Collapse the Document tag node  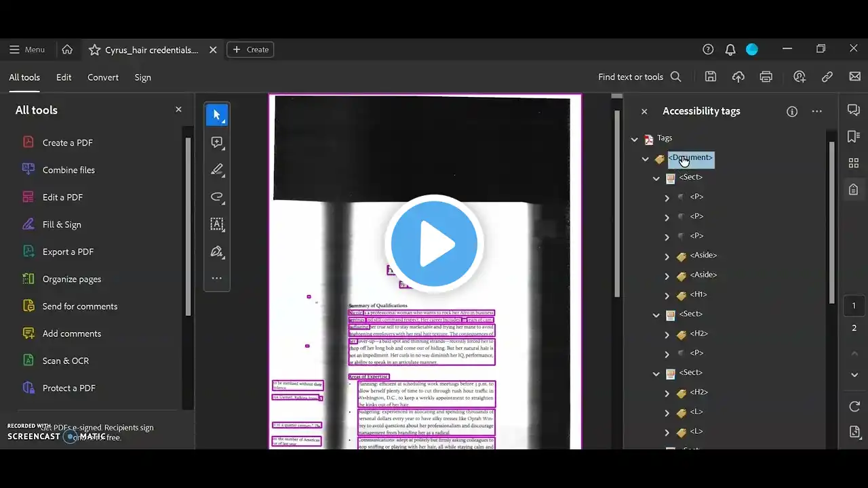click(x=646, y=159)
